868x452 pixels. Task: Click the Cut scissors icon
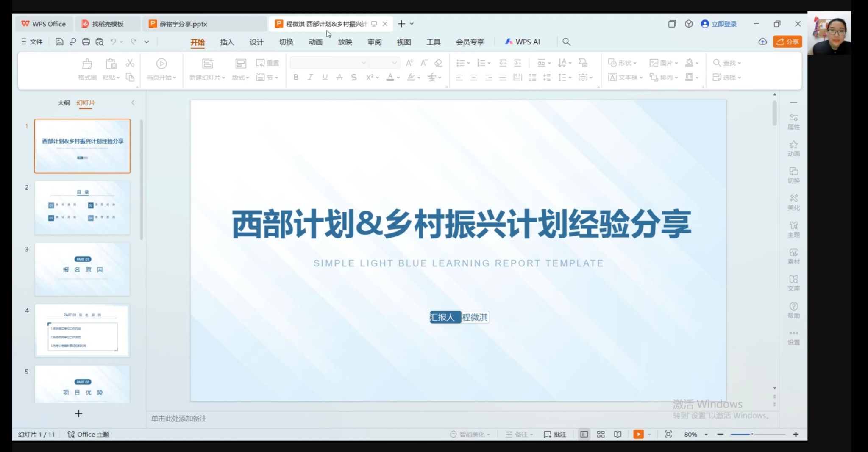130,63
